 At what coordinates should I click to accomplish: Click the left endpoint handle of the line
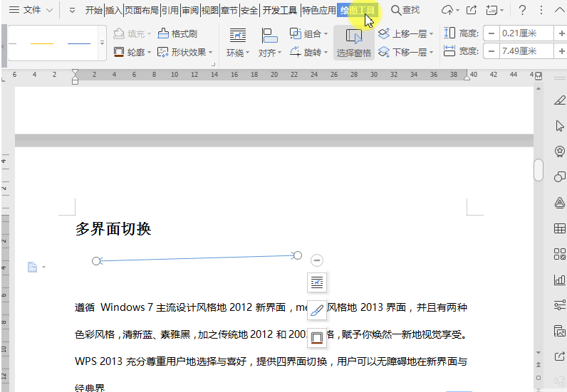tap(96, 261)
